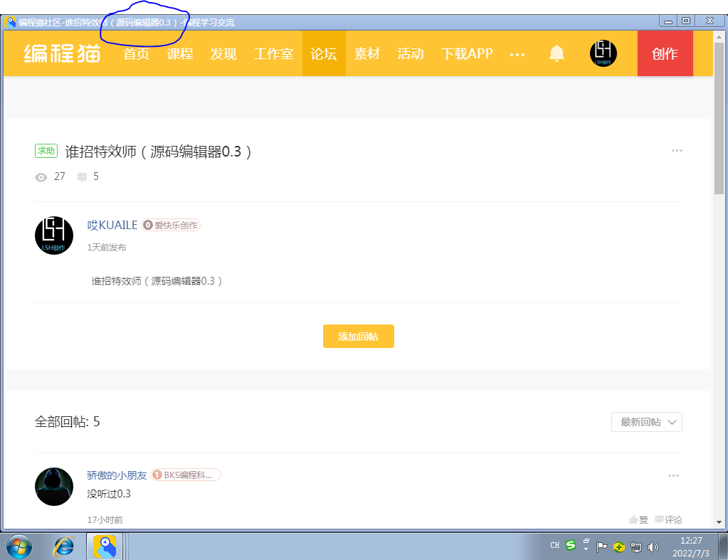Click the CH language indicator
Viewport: 728px width, 560px height.
pos(555,545)
